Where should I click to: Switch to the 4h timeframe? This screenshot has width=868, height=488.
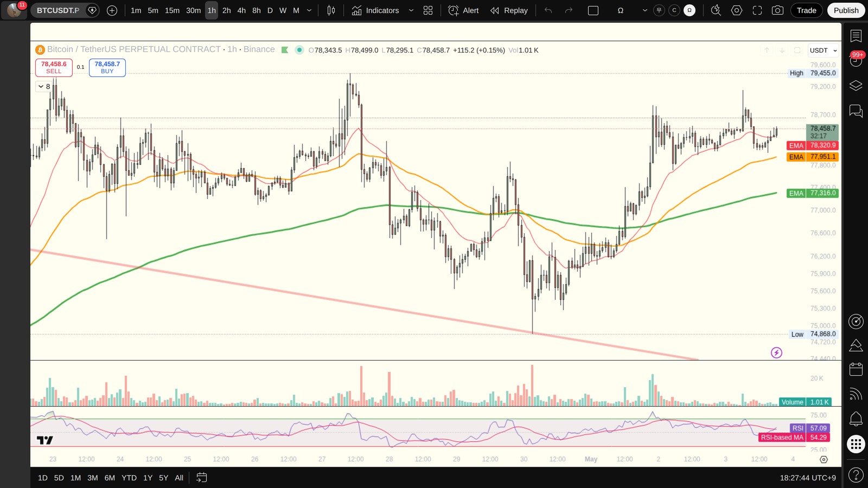[x=241, y=10]
